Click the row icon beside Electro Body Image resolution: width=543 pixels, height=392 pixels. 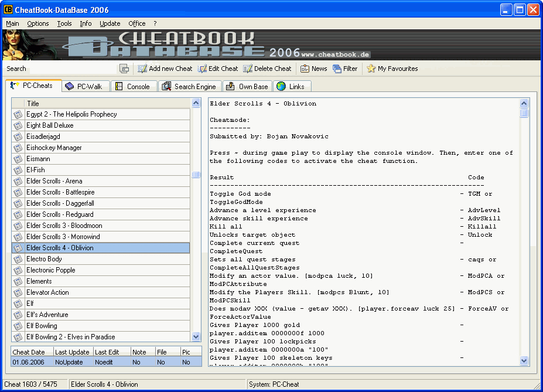(x=18, y=259)
